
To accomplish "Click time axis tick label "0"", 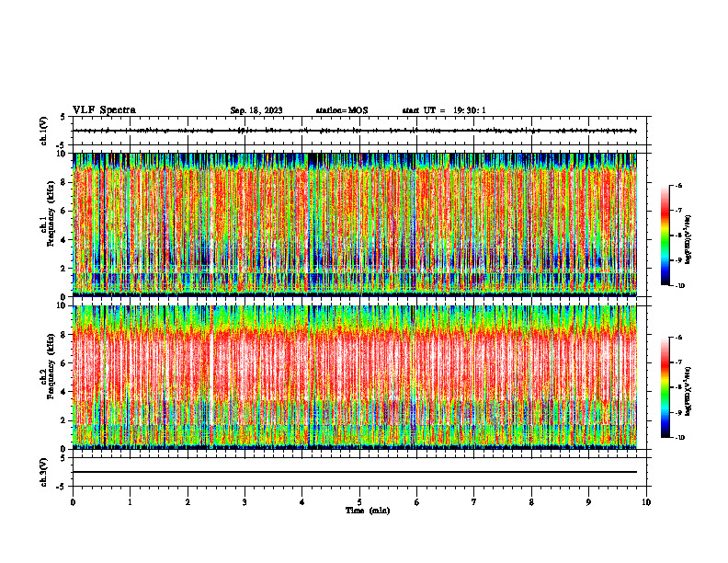I will 73,502.
